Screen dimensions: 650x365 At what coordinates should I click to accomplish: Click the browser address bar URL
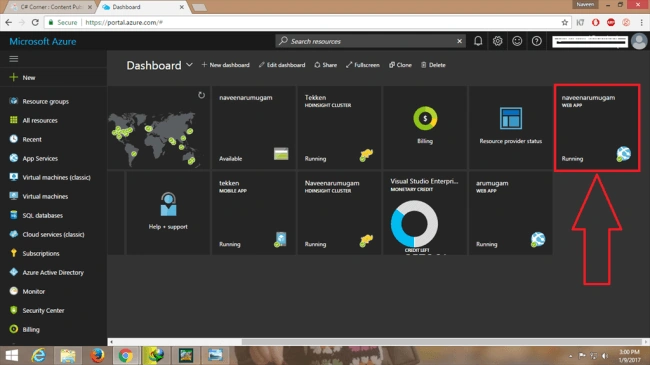point(124,22)
